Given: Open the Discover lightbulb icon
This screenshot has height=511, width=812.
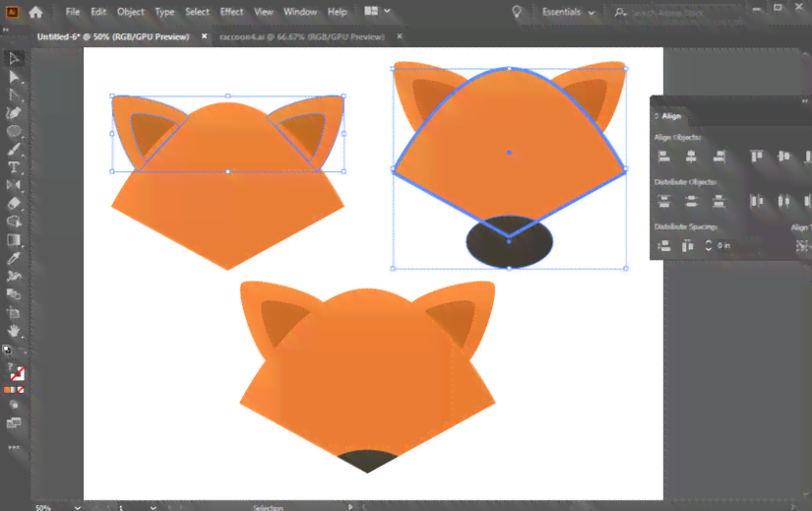Looking at the screenshot, I should pos(517,12).
